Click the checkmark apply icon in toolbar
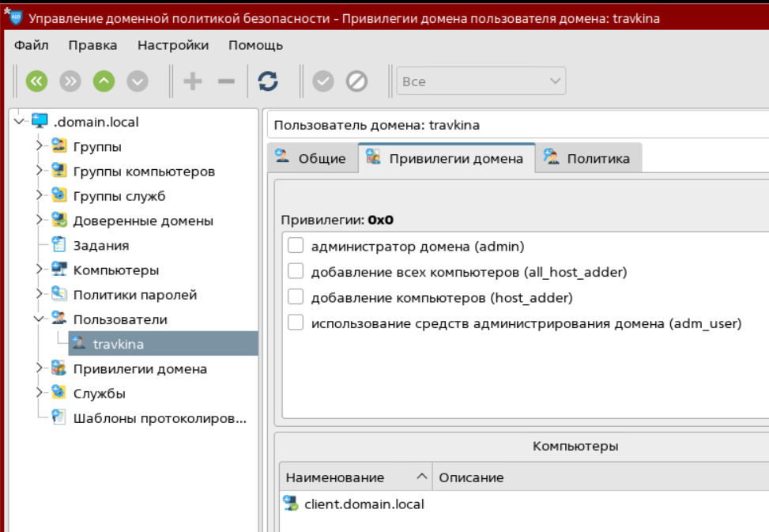 (323, 81)
